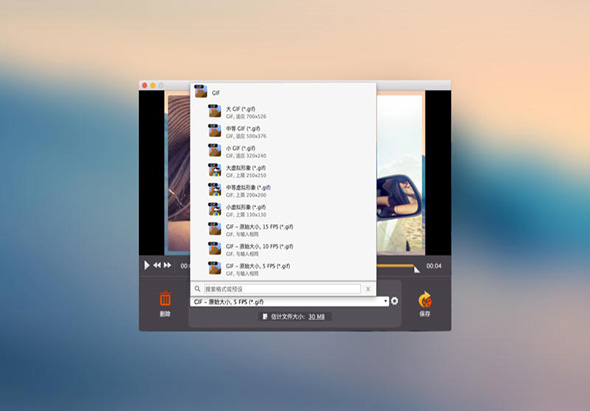
Task: Click the orange timeline progress bar
Action: click(x=395, y=266)
